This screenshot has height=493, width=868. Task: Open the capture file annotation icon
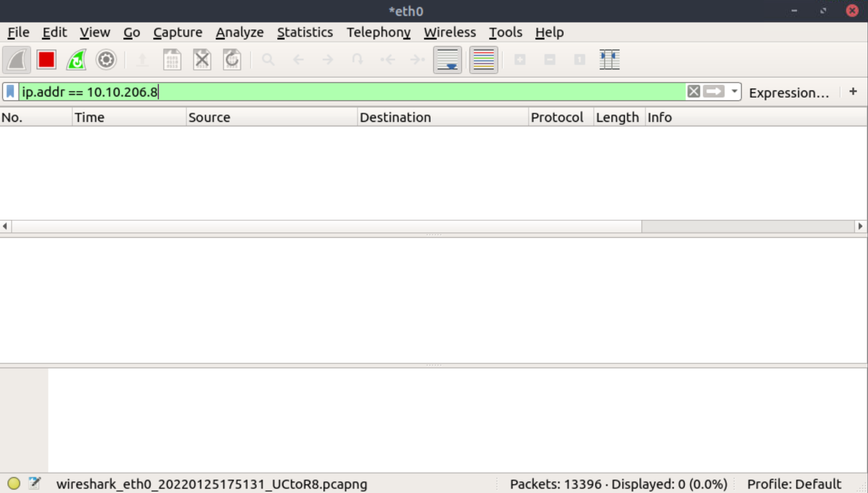pyautogui.click(x=34, y=483)
